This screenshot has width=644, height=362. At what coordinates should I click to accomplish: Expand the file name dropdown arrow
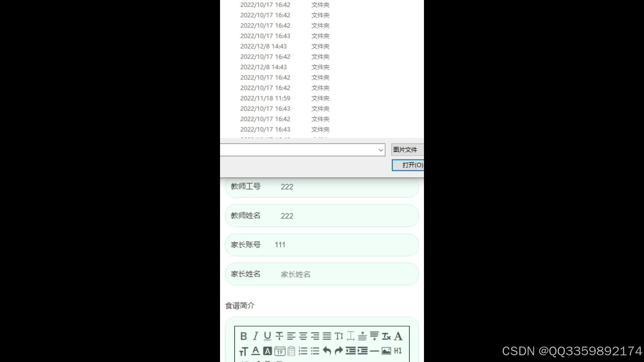pos(381,150)
